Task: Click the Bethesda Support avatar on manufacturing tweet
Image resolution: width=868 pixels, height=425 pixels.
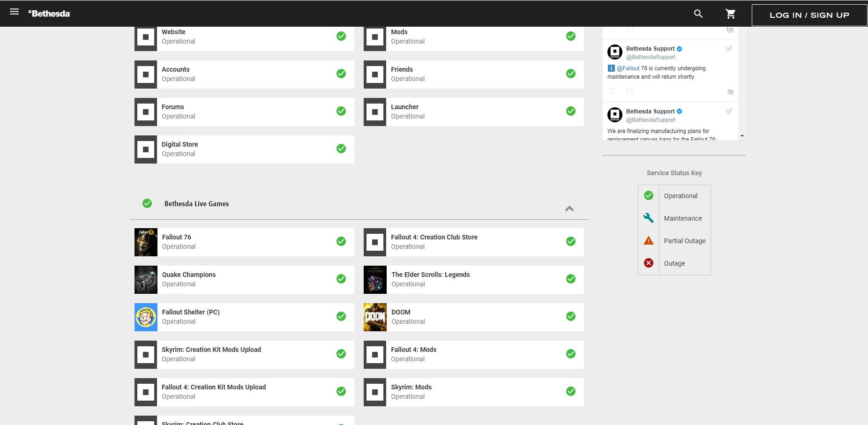Action: (x=615, y=115)
